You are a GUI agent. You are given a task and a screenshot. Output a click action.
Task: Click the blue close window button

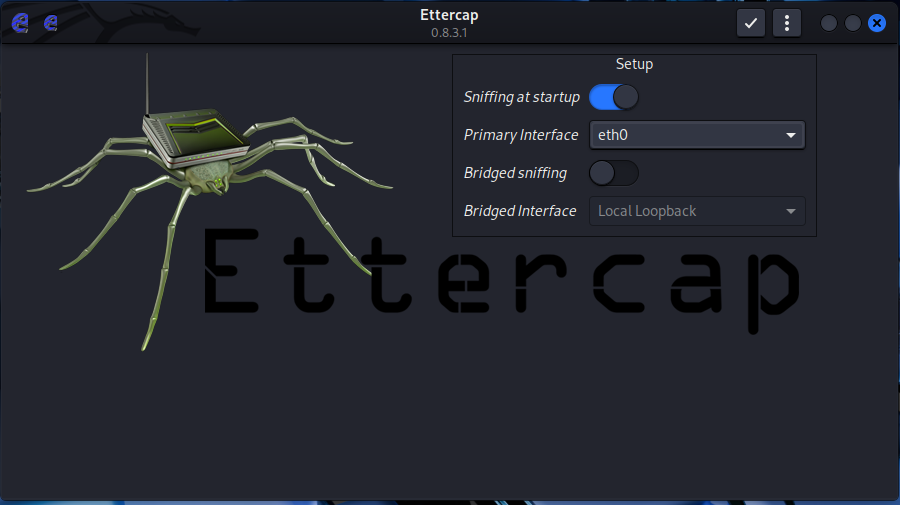click(877, 23)
